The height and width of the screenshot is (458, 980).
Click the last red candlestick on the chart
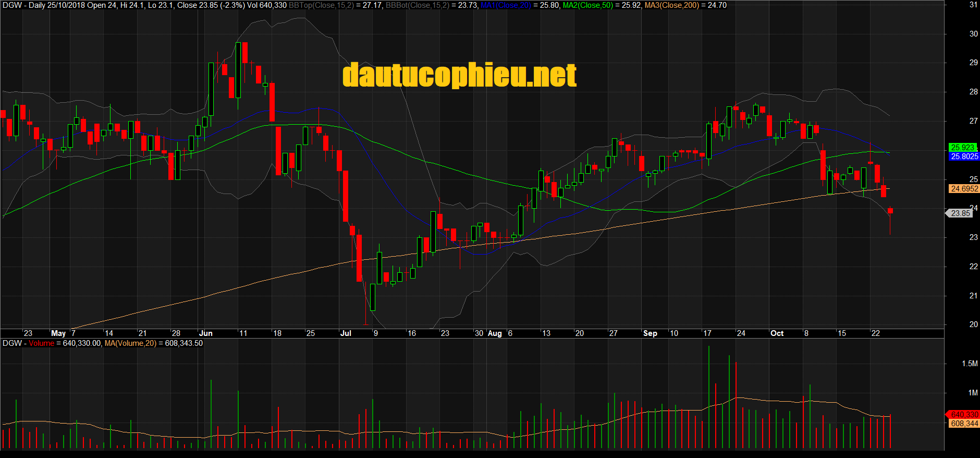point(890,211)
